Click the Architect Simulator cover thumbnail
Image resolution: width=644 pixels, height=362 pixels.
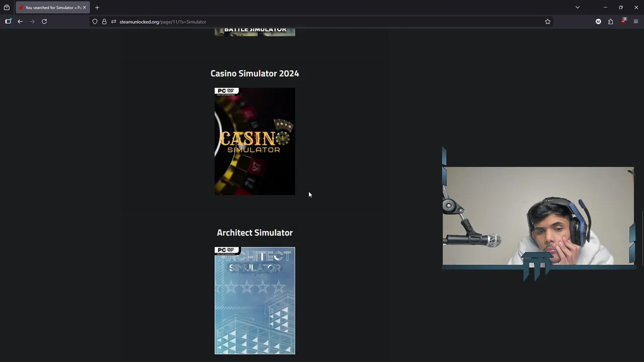pos(255,301)
